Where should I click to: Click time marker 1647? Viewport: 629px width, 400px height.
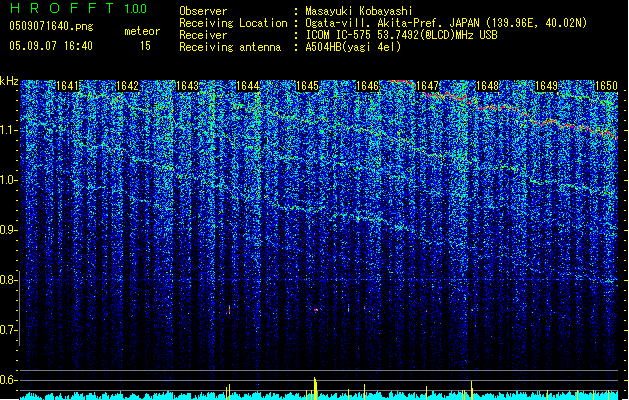click(427, 86)
